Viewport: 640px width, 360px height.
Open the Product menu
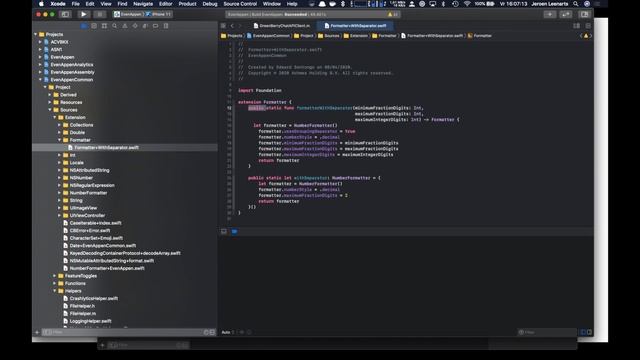187,4
